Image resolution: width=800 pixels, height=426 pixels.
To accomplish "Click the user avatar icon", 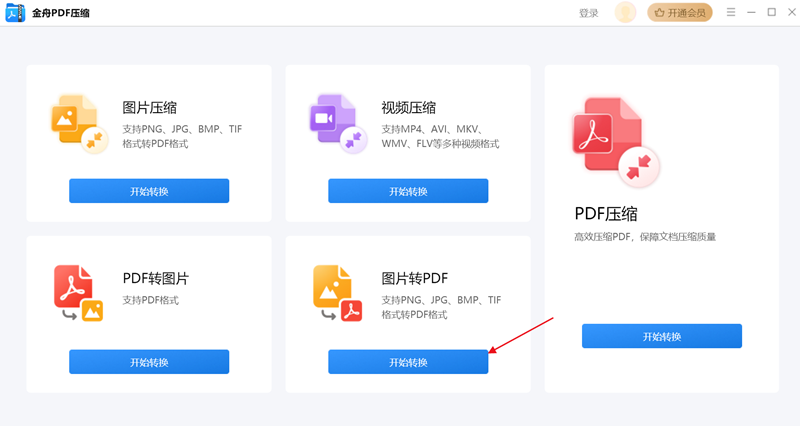I will (625, 13).
